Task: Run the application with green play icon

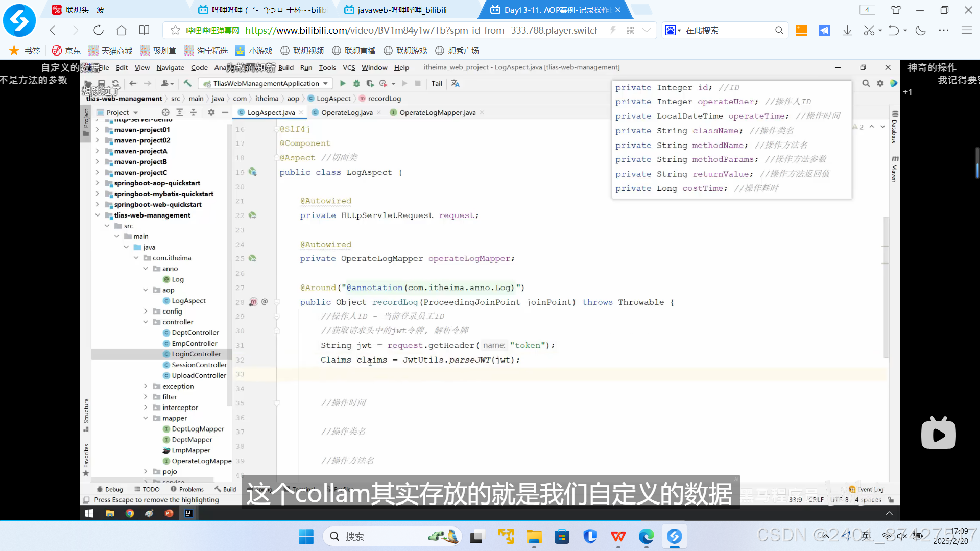Action: 343,83
